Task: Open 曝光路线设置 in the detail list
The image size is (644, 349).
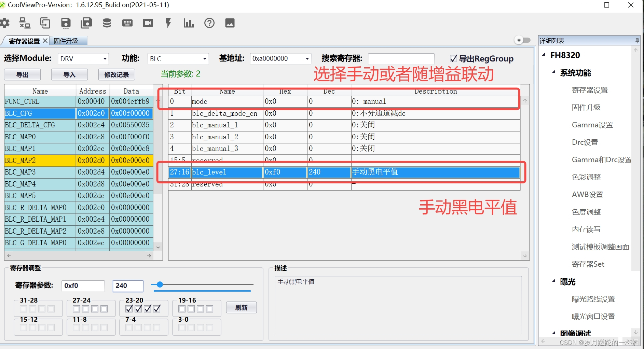Action: [593, 299]
